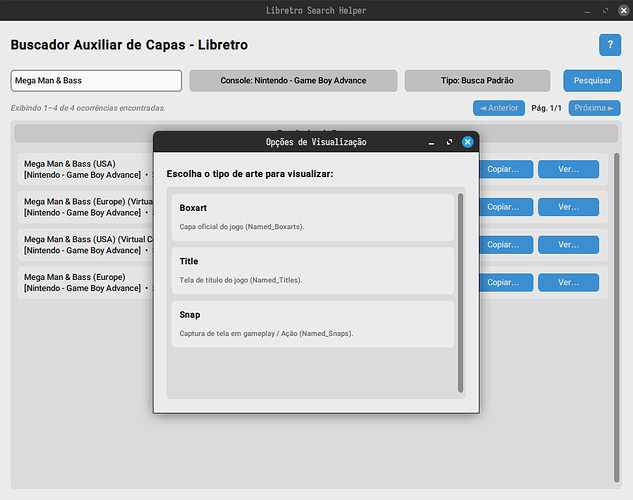Open the Tipo: Busca Padrão selector
This screenshot has height=500, width=633.
click(477, 81)
